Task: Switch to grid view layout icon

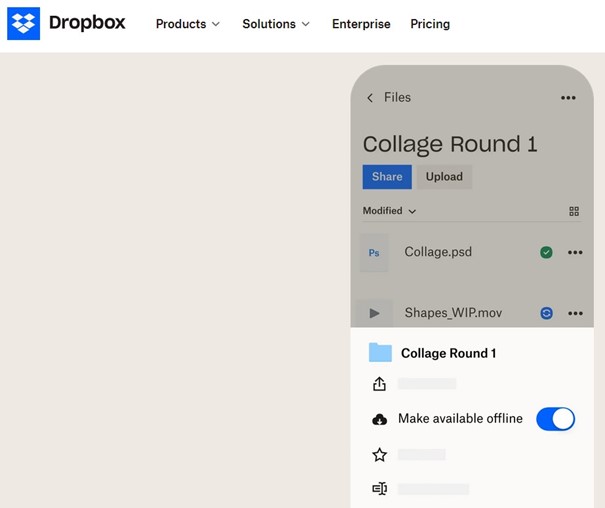Action: pos(574,212)
